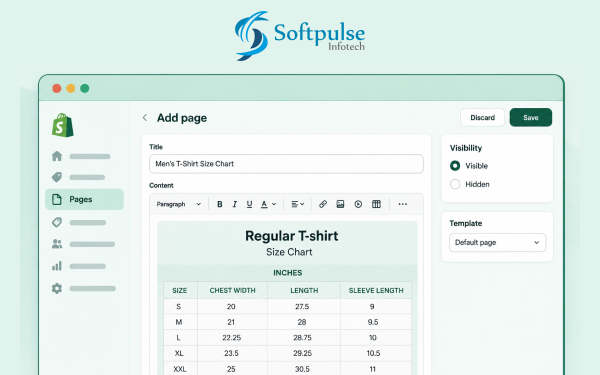Click the Discard button
Image resolution: width=600 pixels, height=375 pixels.
(x=482, y=117)
